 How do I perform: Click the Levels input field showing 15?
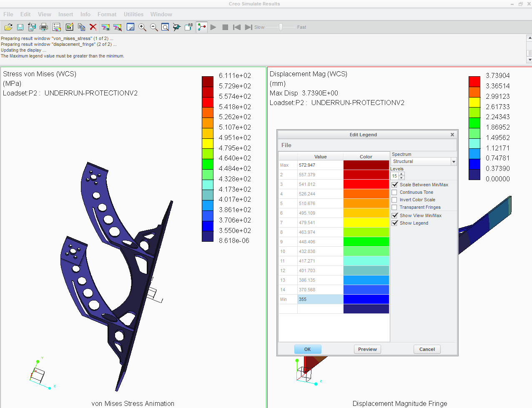pos(394,176)
